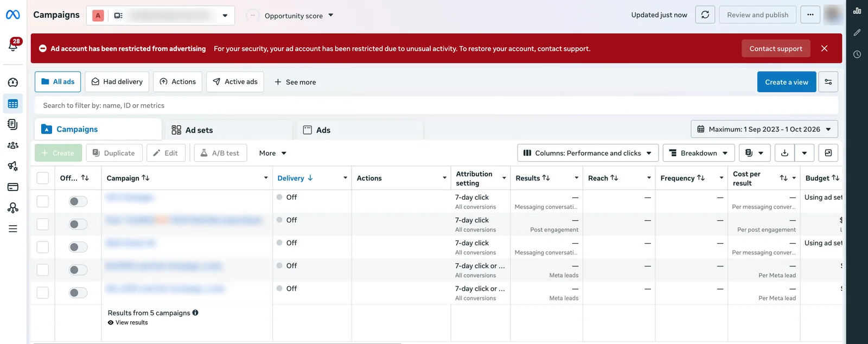Click Review and publish button
The width and height of the screenshot is (868, 344).
coord(758,15)
